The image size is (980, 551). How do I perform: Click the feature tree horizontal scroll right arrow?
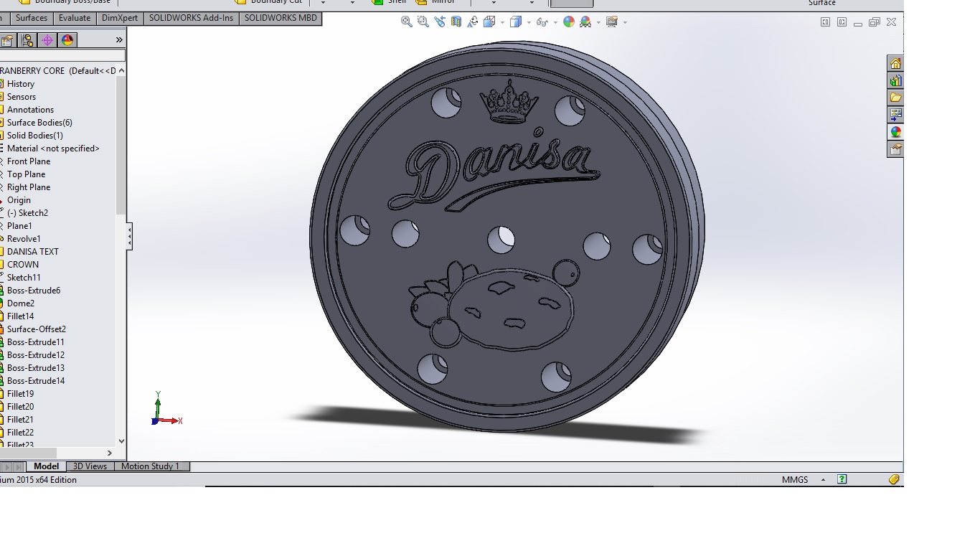pyautogui.click(x=109, y=453)
